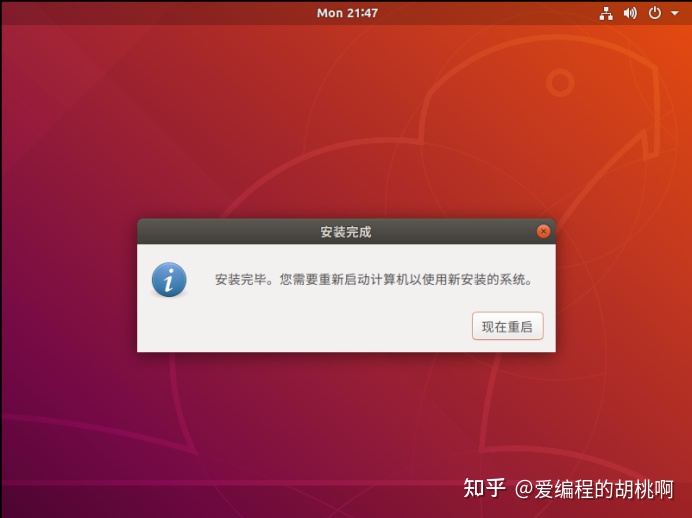Image resolution: width=692 pixels, height=518 pixels.
Task: Open the network status icon in top bar
Action: (606, 13)
